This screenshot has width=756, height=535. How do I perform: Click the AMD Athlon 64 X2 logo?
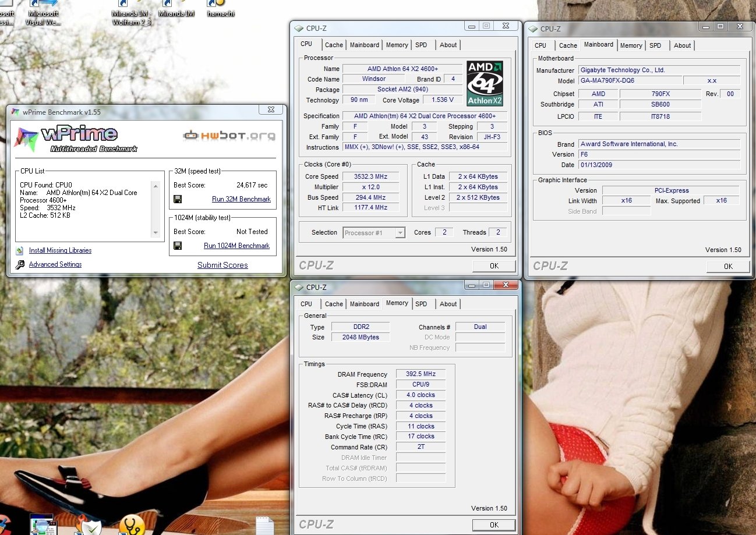pos(485,84)
